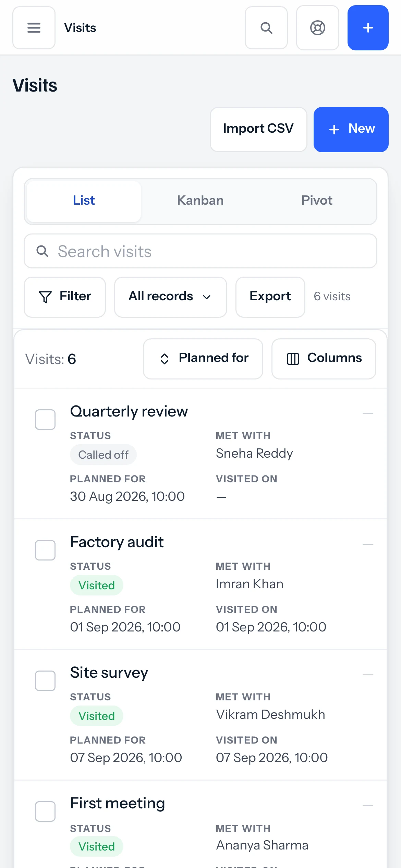
Task: Select the Quarterly review checkbox
Action: (x=45, y=419)
